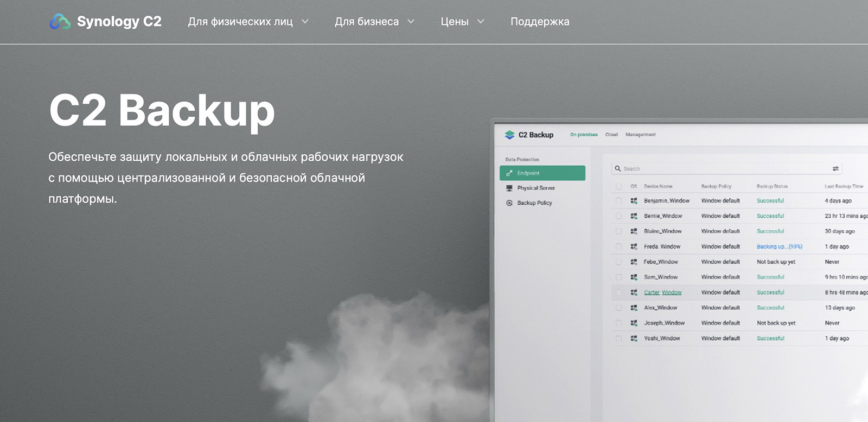Check the Blaine_Window row checkbox

(x=618, y=231)
